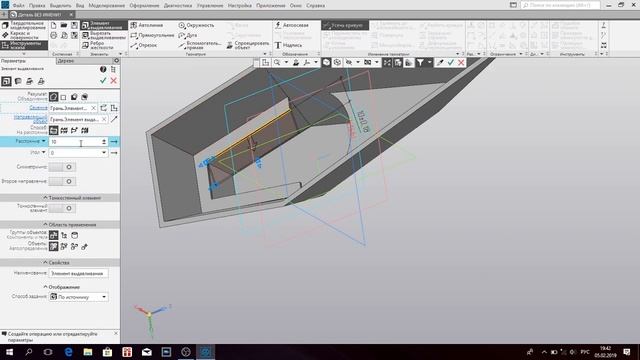Select second extrusion method icon

point(64,130)
